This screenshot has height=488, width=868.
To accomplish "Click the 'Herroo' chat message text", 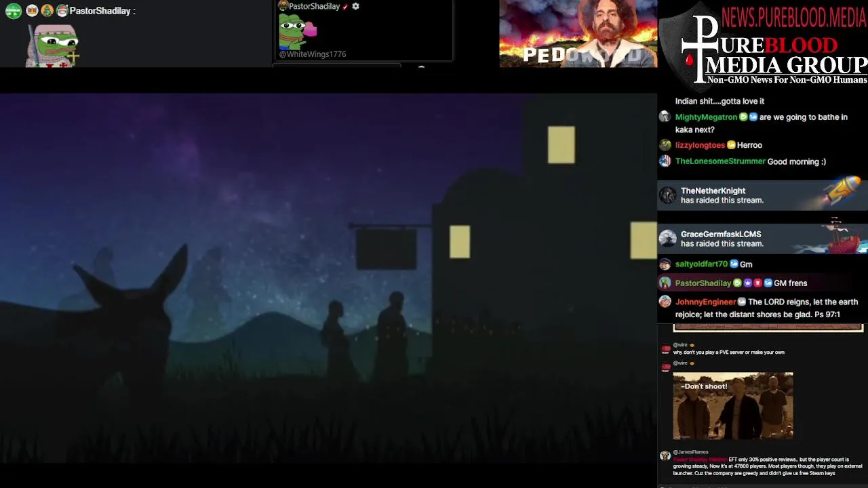I will tap(749, 145).
